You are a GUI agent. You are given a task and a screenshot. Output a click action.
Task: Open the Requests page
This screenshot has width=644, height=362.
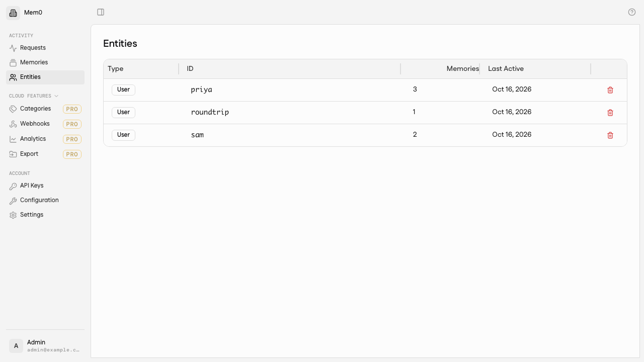pos(45,48)
